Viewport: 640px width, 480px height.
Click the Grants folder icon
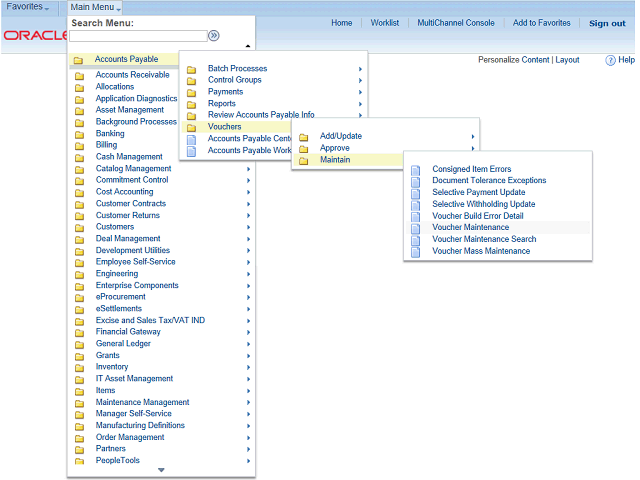[x=80, y=357]
